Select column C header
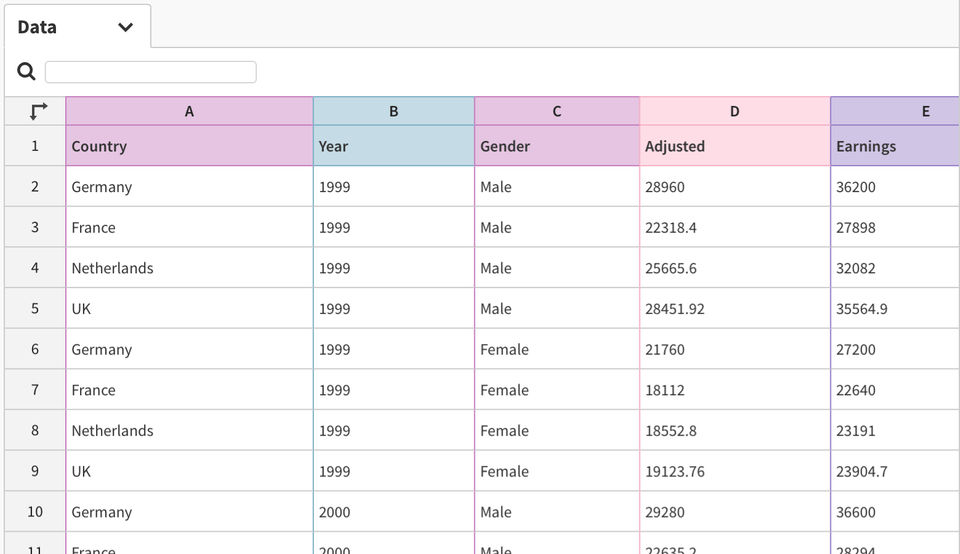The height and width of the screenshot is (554, 960). click(557, 111)
